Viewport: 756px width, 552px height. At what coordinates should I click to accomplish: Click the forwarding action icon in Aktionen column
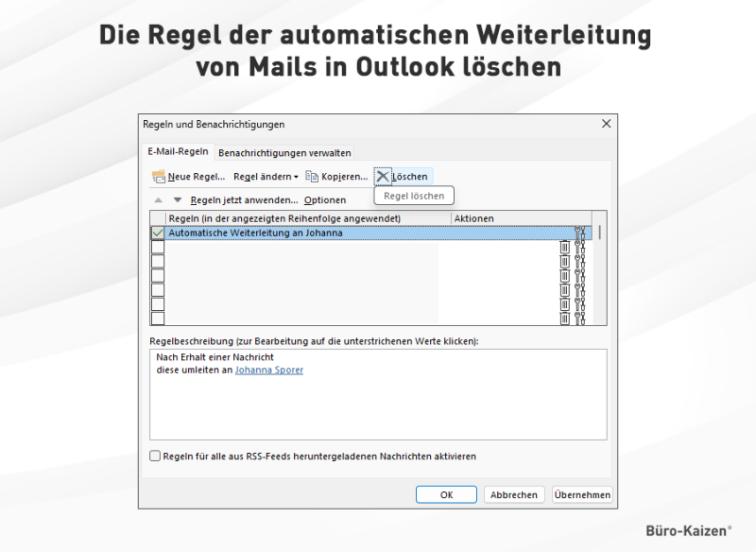tap(584, 233)
